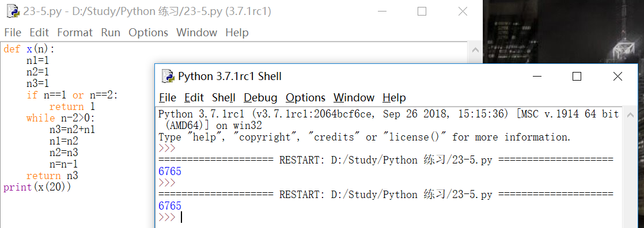Open the Shell menu in Python Shell

coord(223,98)
